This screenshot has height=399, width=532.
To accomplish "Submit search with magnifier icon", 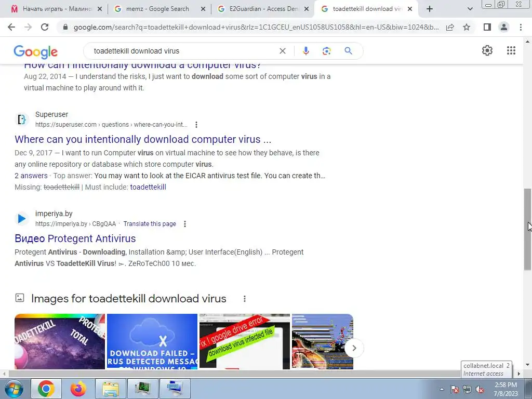I will (x=348, y=51).
